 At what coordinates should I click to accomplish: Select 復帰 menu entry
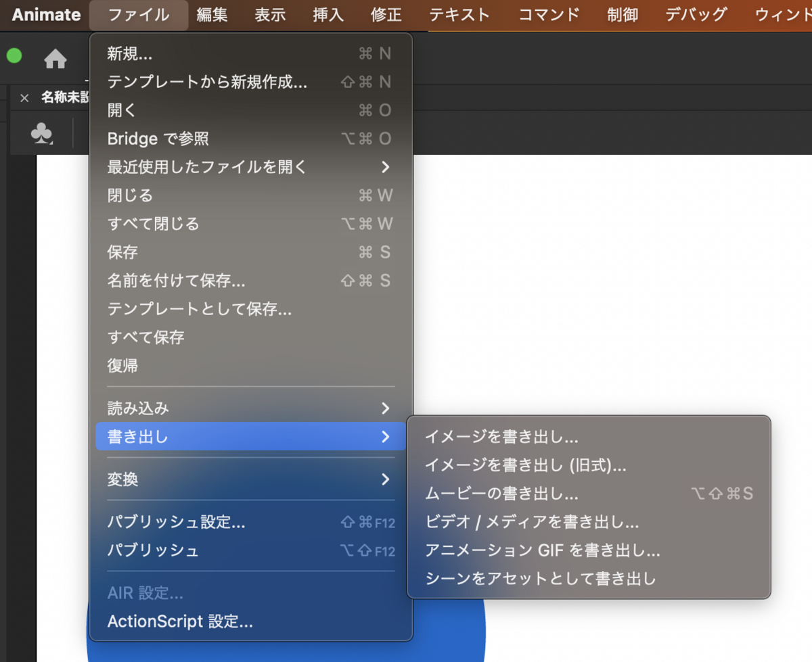click(251, 366)
